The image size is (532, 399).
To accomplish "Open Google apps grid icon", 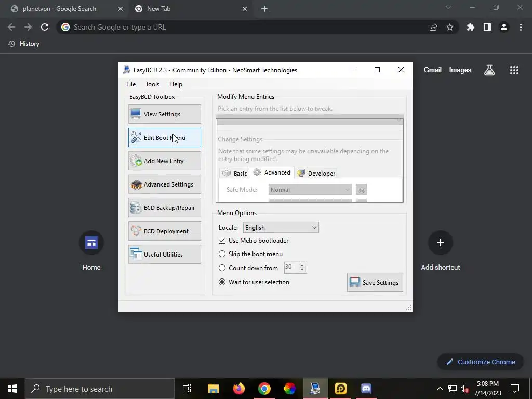I will pyautogui.click(x=514, y=70).
